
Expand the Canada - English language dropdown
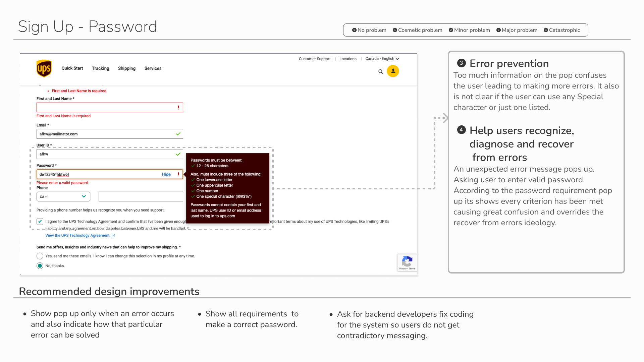point(382,59)
